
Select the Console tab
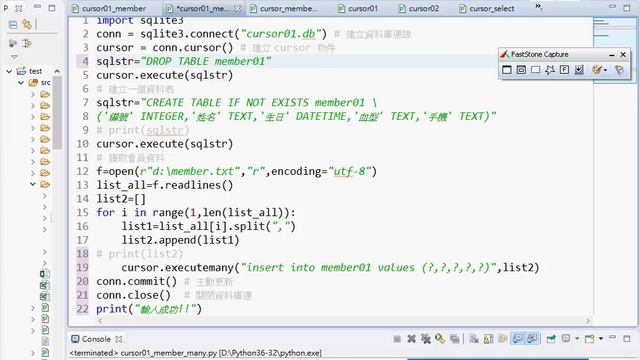point(96,339)
